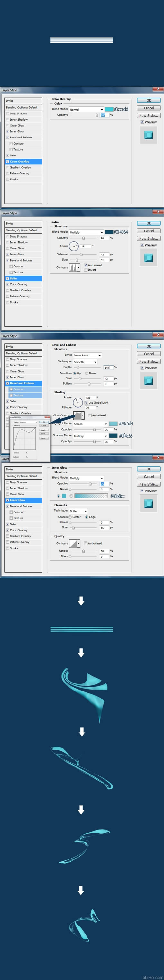Choose Center as the Inner Glow source

point(70,517)
